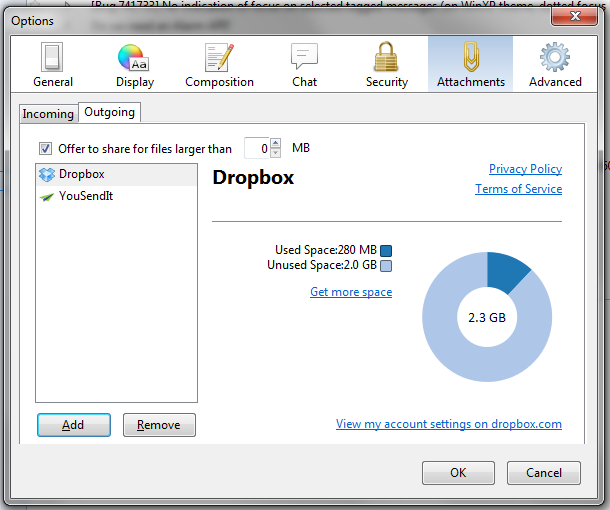The height and width of the screenshot is (510, 610).
Task: Open the Display options pane
Action: pyautogui.click(x=134, y=65)
